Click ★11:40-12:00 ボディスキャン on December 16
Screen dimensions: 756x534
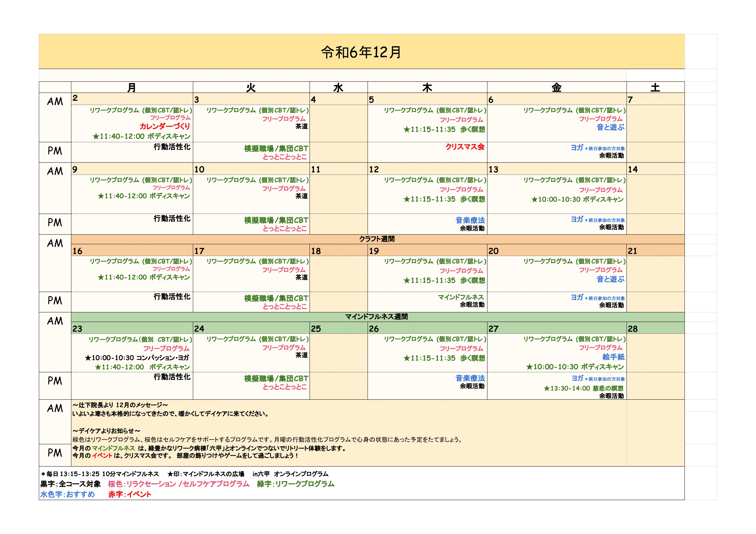(x=144, y=277)
